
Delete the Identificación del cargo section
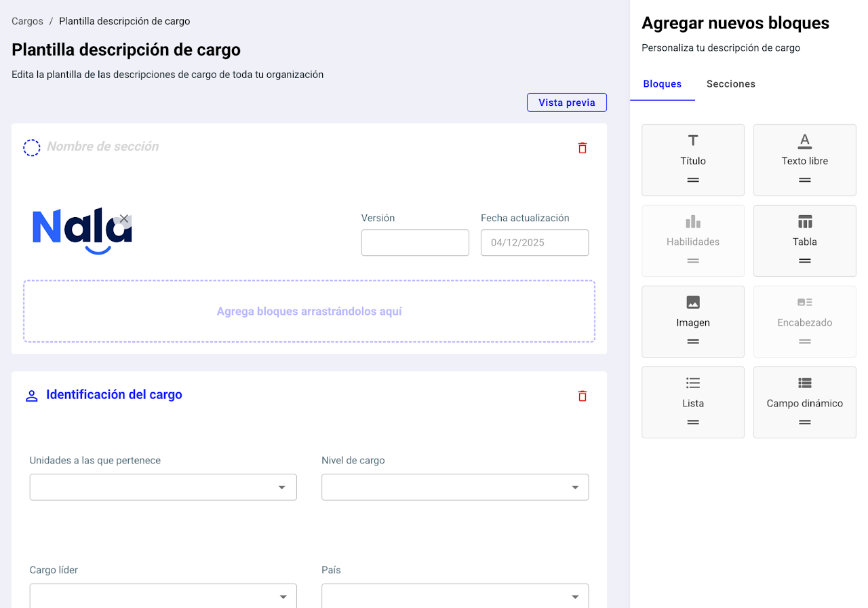[x=582, y=396]
